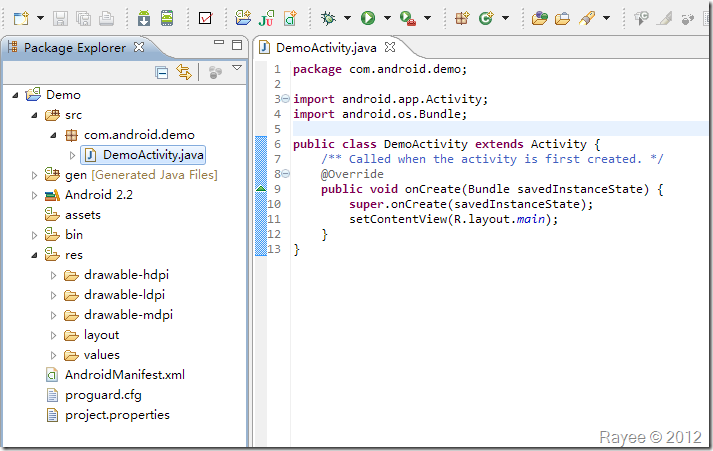Click the Save disk icon in toolbar
Screen dimensions: 713x451
(61, 18)
